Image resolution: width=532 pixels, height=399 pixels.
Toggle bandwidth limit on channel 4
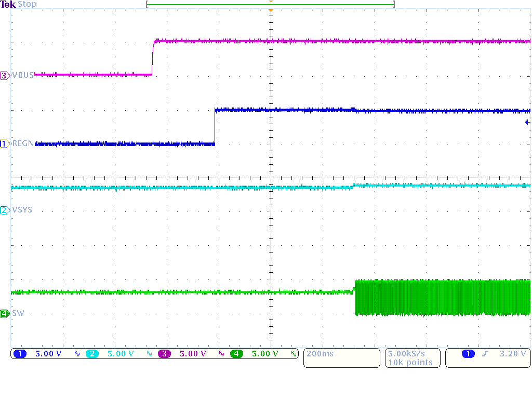[294, 353]
